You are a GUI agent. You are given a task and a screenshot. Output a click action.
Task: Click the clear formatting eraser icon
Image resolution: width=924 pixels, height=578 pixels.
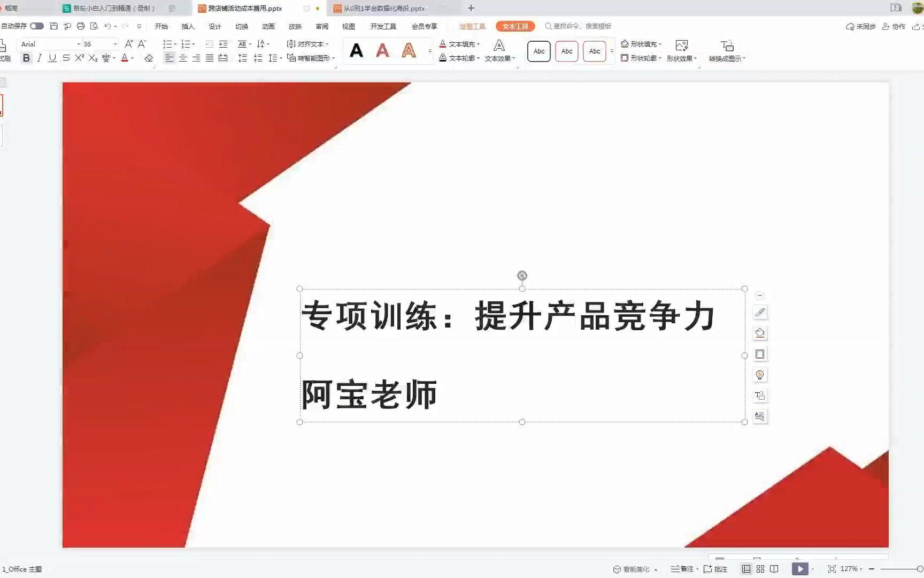tap(149, 58)
